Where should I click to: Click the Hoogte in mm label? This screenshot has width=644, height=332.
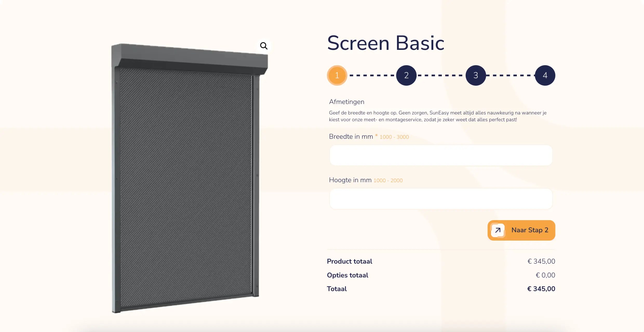[x=350, y=180]
